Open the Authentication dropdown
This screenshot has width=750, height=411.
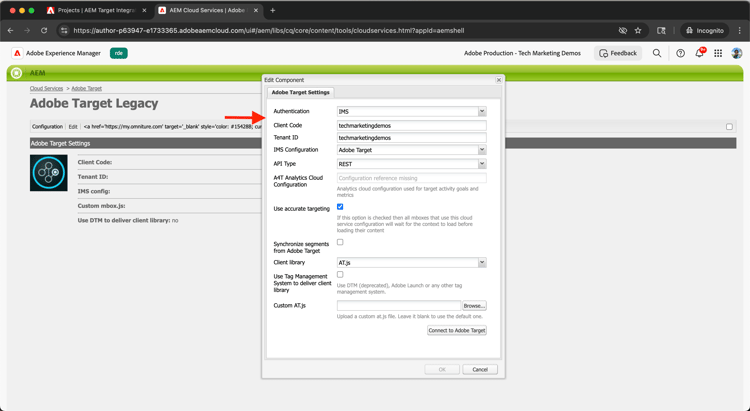coord(482,111)
